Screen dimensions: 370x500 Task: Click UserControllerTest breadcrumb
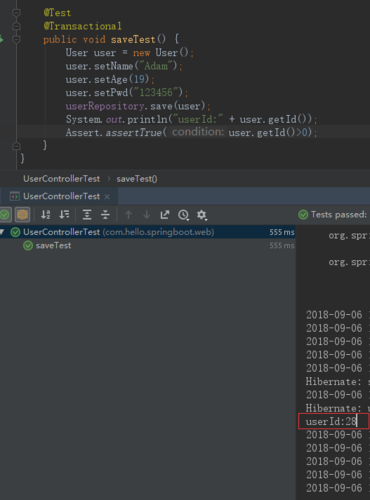61,179
